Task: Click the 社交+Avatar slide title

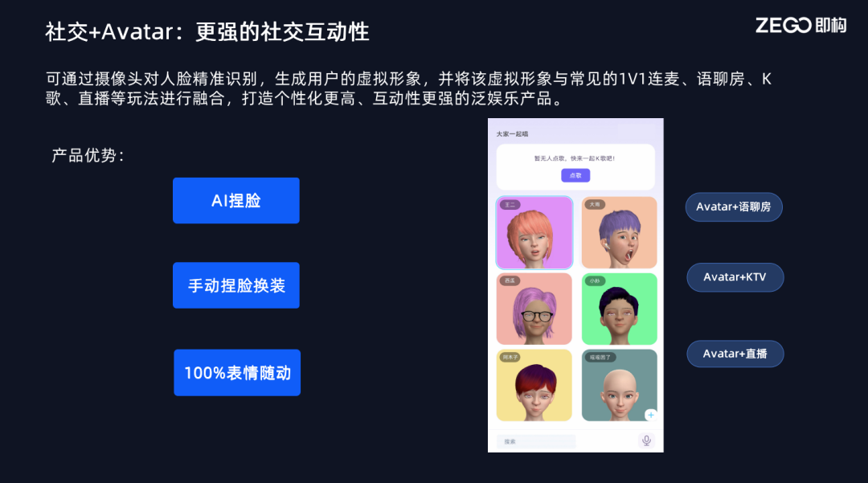Action: coord(207,31)
